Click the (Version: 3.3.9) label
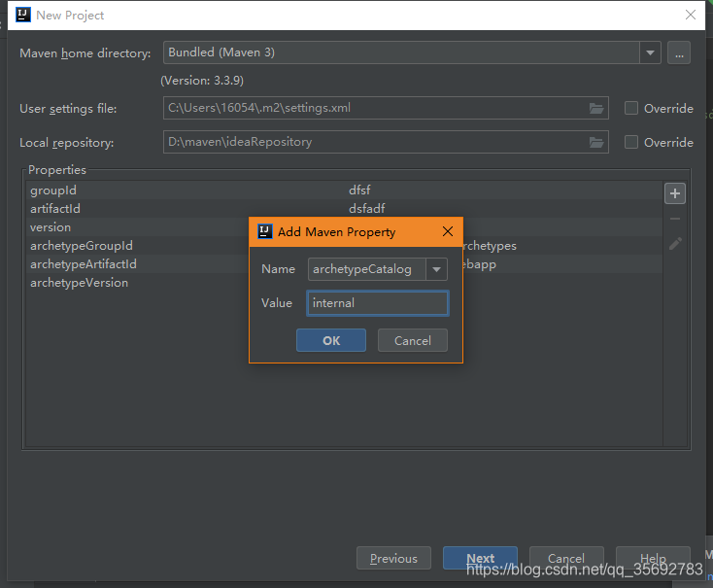The width and height of the screenshot is (713, 588). coord(202,81)
